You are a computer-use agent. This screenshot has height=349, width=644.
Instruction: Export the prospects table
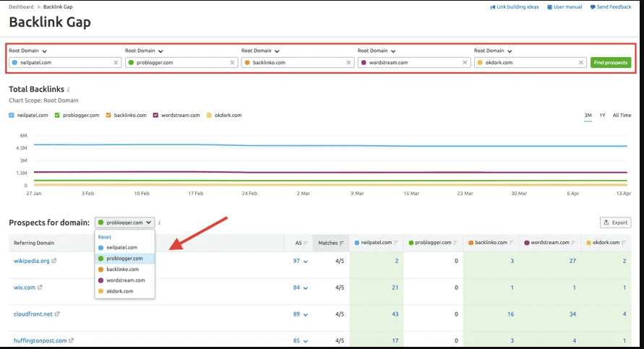616,223
